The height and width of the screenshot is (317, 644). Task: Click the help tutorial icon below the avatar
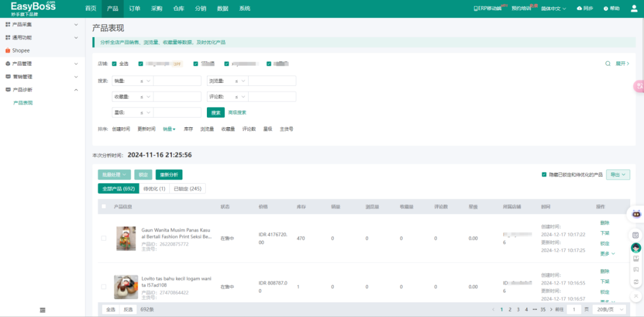636,258
